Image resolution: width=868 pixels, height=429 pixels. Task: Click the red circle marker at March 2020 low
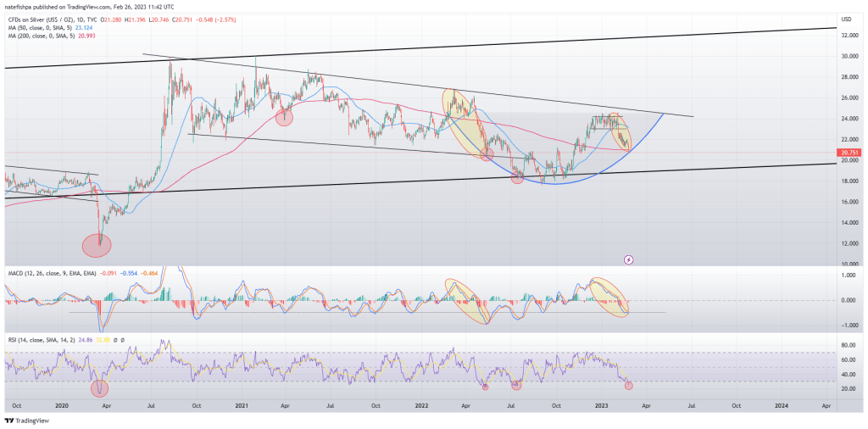tap(97, 246)
